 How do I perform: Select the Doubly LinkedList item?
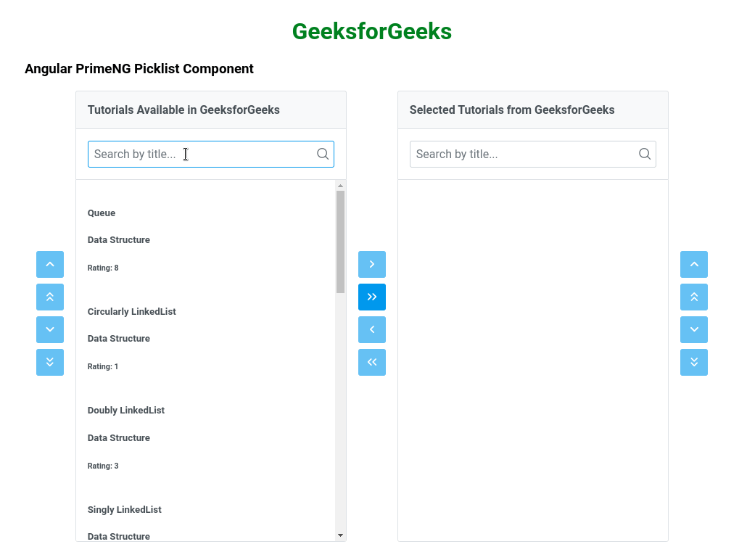pyautogui.click(x=203, y=437)
